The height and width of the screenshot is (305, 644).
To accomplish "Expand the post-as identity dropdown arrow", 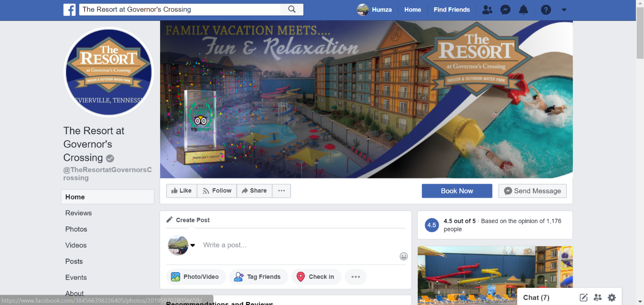I will (x=193, y=245).
